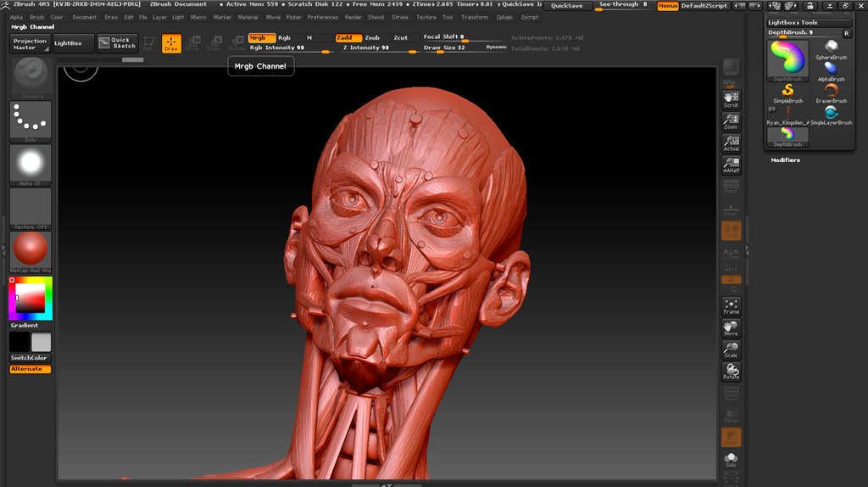Click the SwitchColor button
This screenshot has width=868, height=487.
[31, 358]
